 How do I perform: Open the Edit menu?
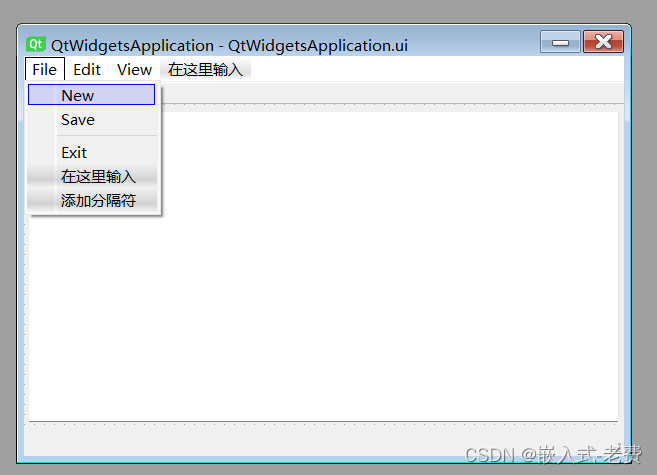point(87,70)
